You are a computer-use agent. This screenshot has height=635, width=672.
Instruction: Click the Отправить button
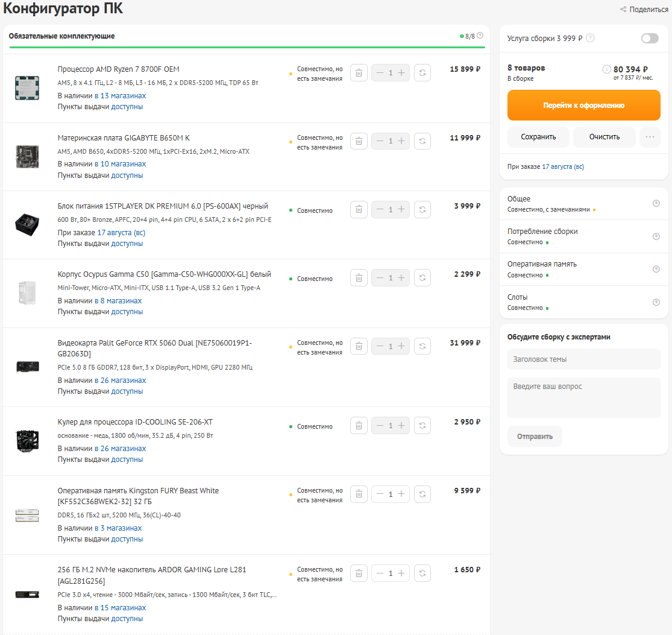[535, 437]
